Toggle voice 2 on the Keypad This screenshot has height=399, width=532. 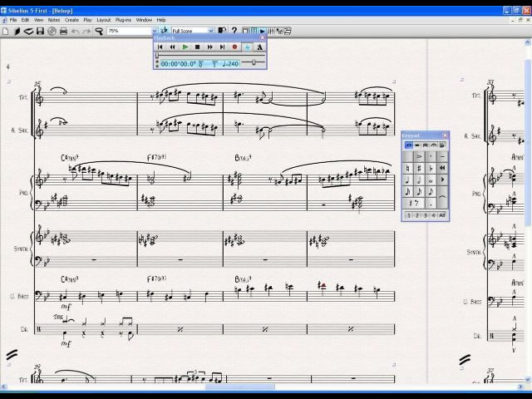tap(417, 215)
